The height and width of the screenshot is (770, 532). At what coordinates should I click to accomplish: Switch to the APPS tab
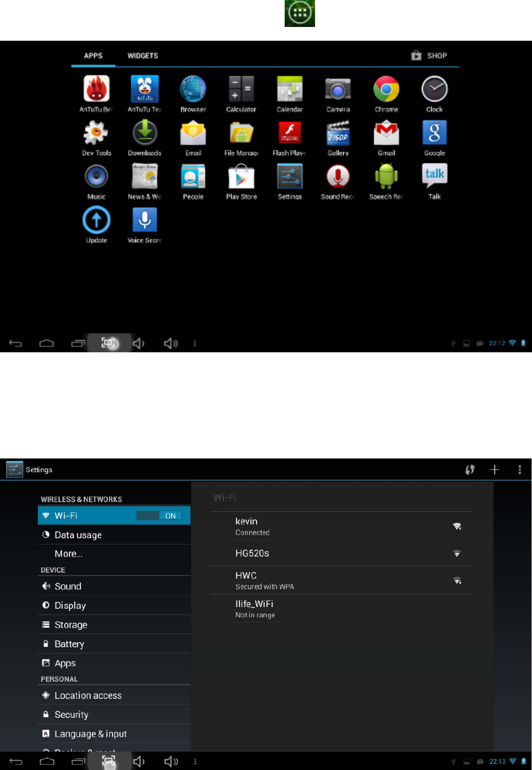(x=93, y=56)
